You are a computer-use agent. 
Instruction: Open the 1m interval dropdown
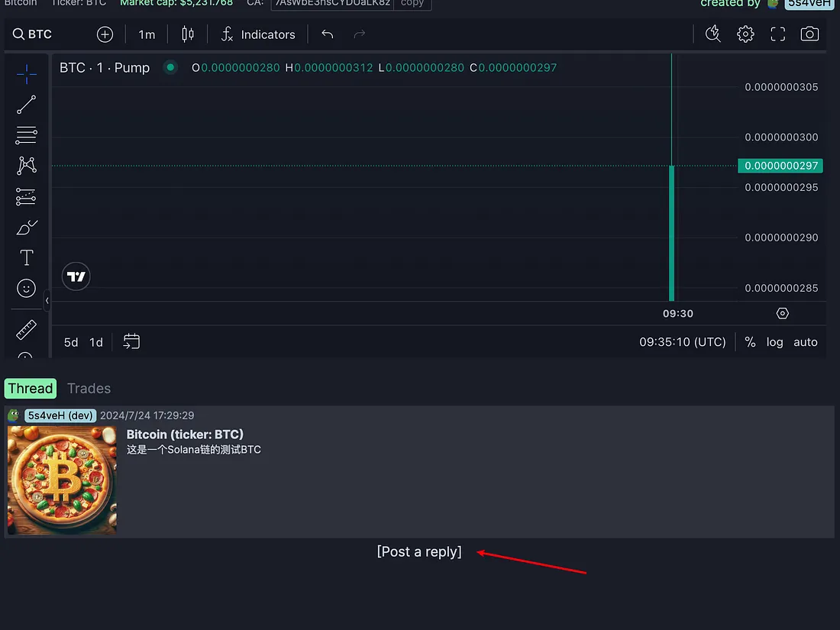(147, 34)
